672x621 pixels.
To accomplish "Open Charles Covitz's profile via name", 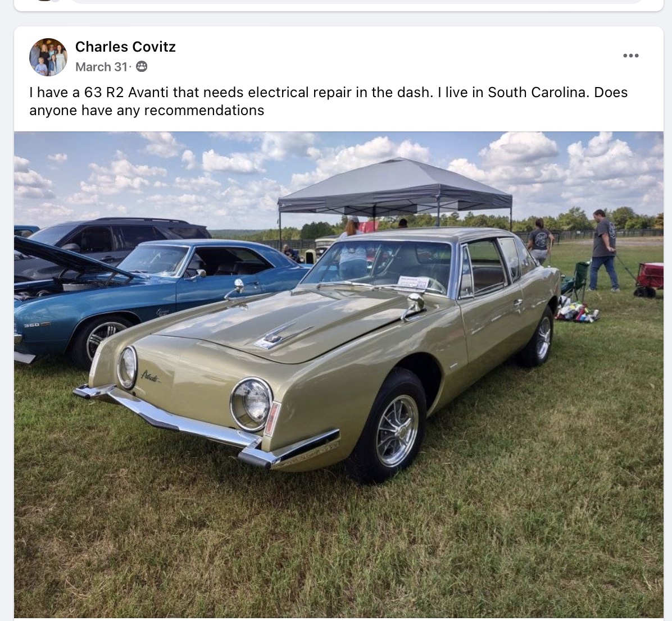I will point(125,47).
